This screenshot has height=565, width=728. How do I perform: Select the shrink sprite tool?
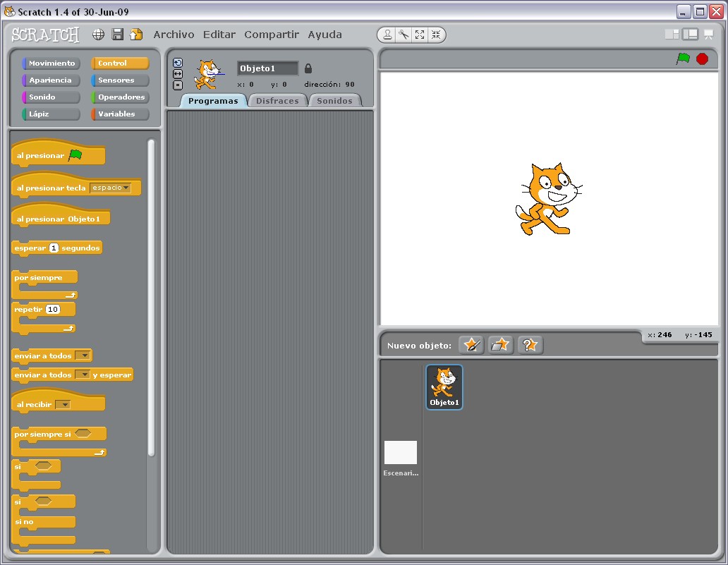coord(435,35)
